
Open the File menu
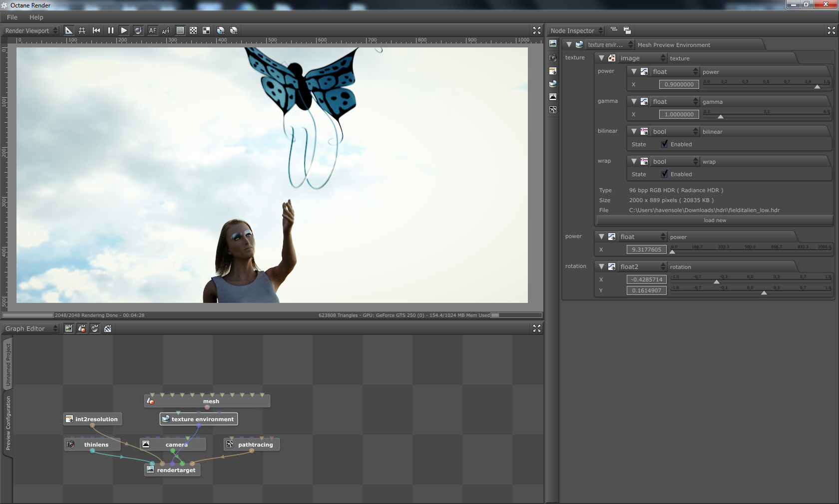(x=12, y=17)
